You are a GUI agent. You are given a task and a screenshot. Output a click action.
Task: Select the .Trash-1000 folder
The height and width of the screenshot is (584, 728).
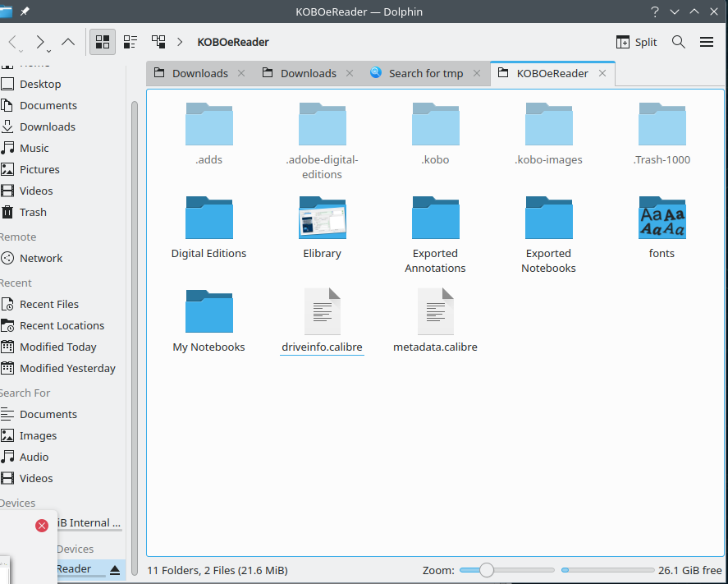point(662,134)
